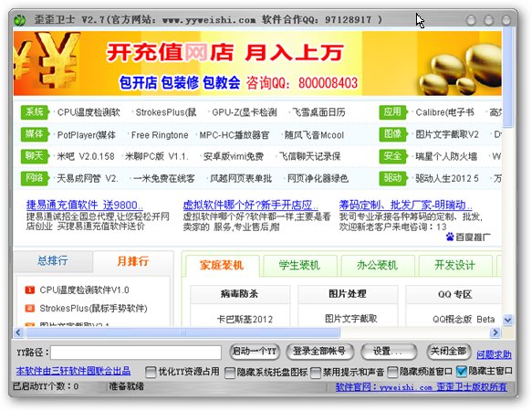The width and height of the screenshot is (532, 411).
Task: Click the 开充值网店 banner advertisement
Action: coord(257,63)
